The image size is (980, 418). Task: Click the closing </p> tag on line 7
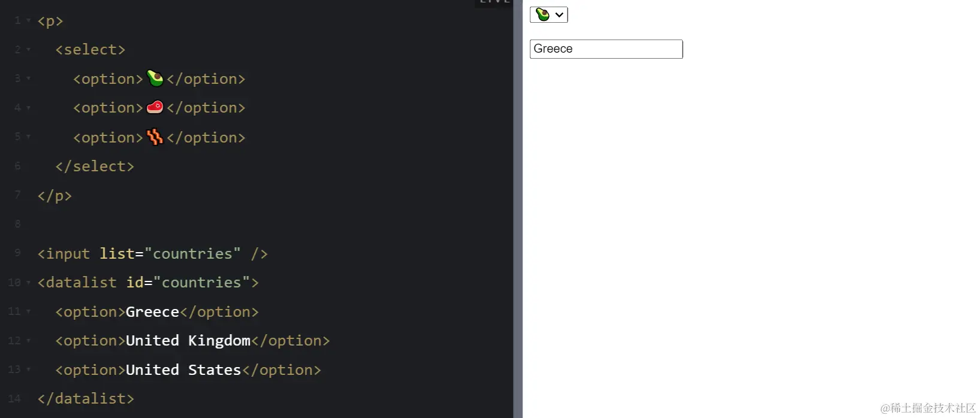(55, 196)
